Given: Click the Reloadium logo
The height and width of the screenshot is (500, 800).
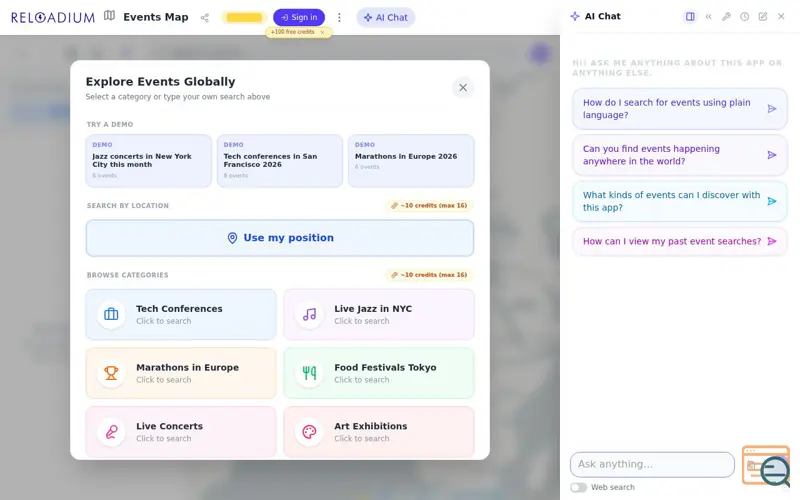Looking at the screenshot, I should [53, 17].
